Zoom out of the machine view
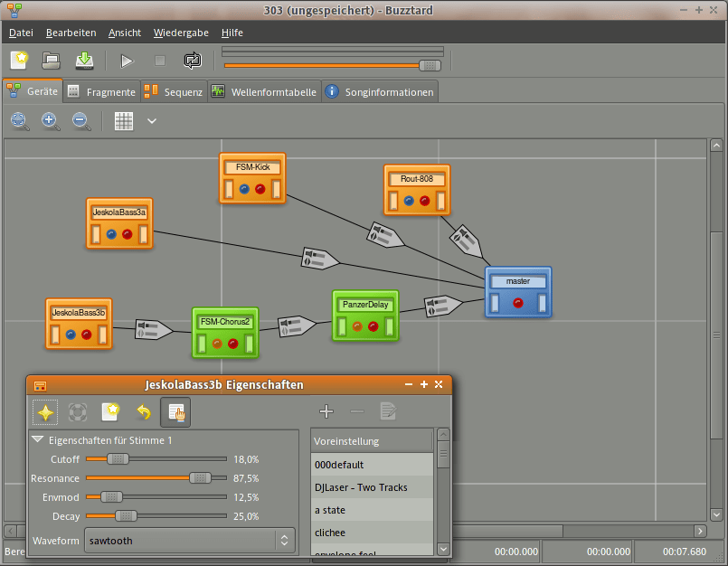Screen dimensions: 728x566 [80, 120]
